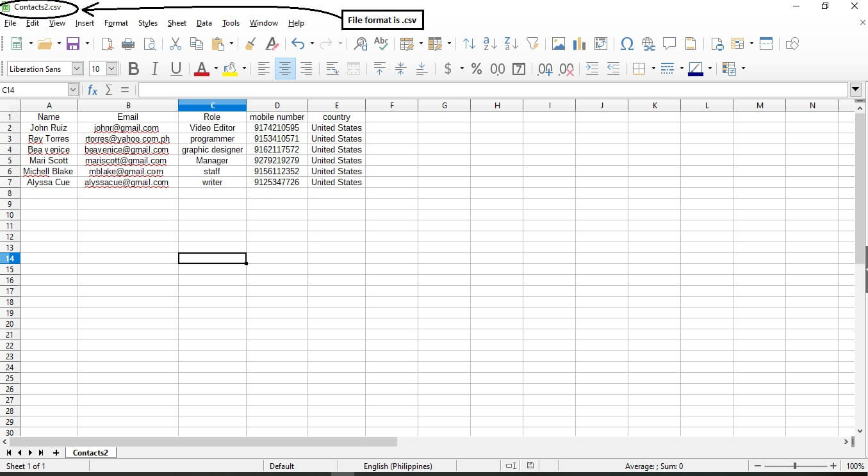The width and height of the screenshot is (868, 476).
Task: Insert special character Omega
Action: pyautogui.click(x=627, y=44)
